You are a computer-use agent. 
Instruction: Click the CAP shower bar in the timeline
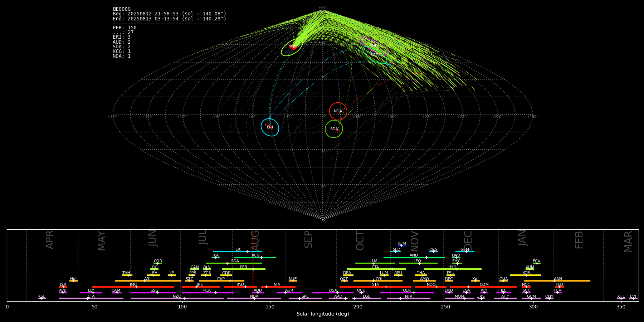(x=222, y=281)
